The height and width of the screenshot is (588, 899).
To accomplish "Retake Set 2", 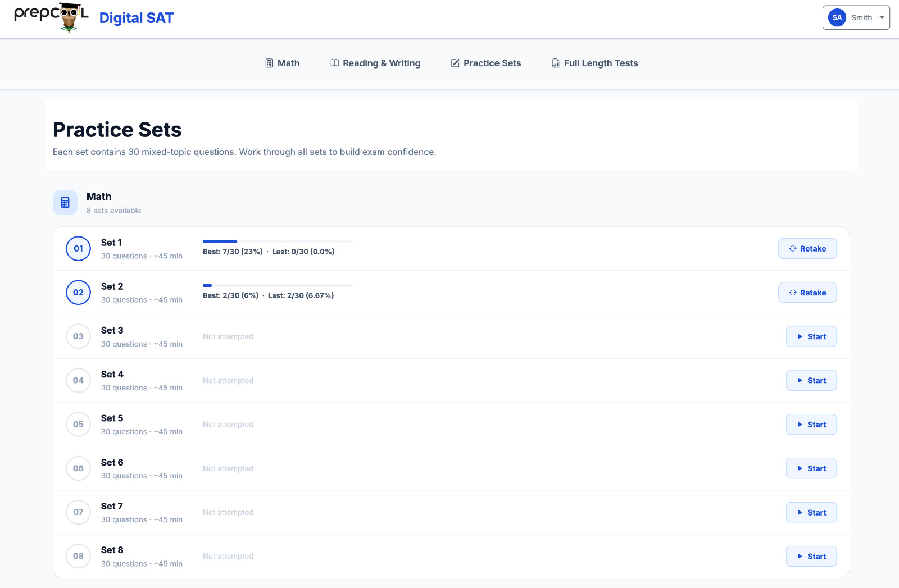I will point(807,293).
